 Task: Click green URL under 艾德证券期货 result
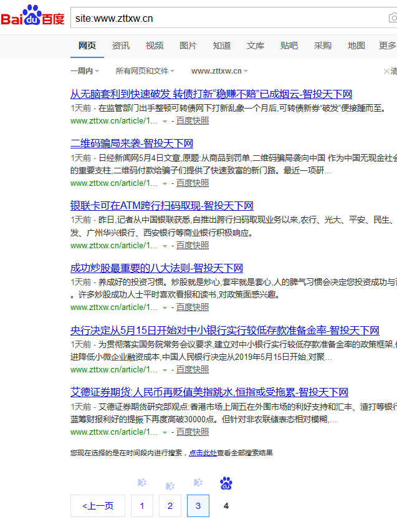[x=114, y=432]
